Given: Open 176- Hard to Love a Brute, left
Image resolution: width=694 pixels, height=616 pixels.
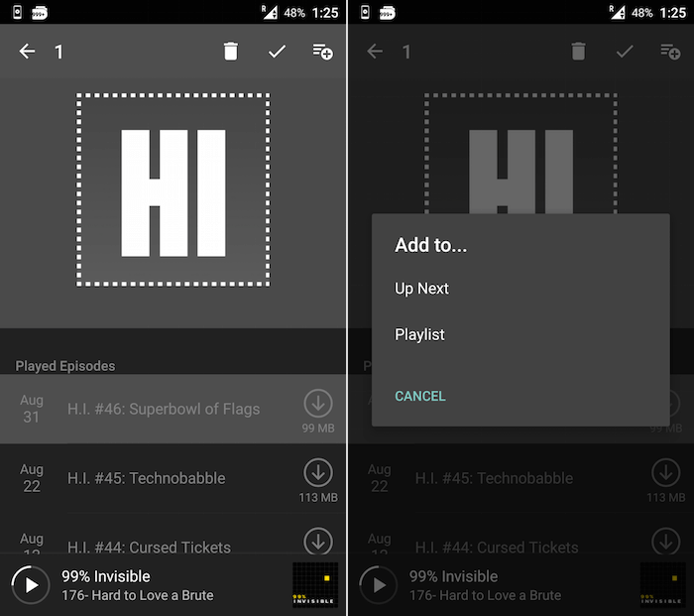Looking at the screenshot, I should pos(138,595).
